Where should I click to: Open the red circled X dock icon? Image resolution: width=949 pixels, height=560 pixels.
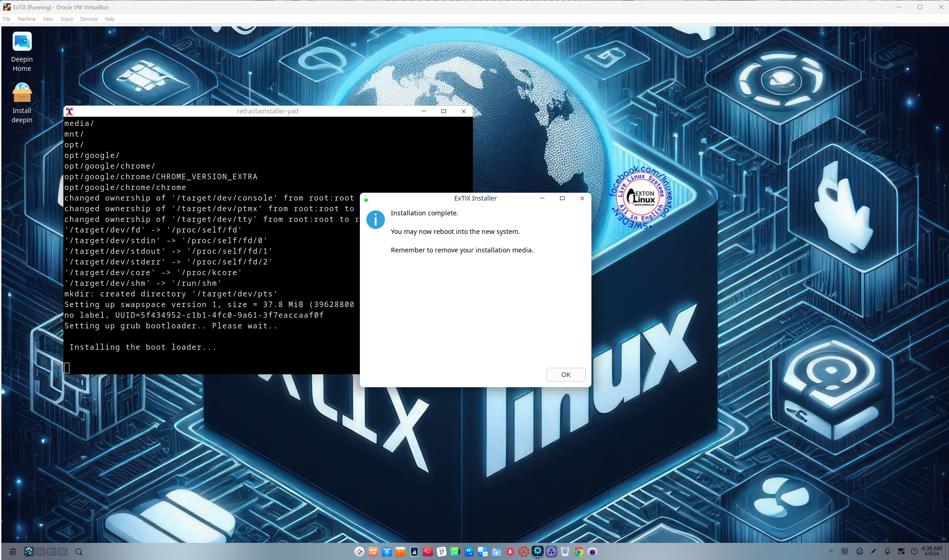coord(524,552)
